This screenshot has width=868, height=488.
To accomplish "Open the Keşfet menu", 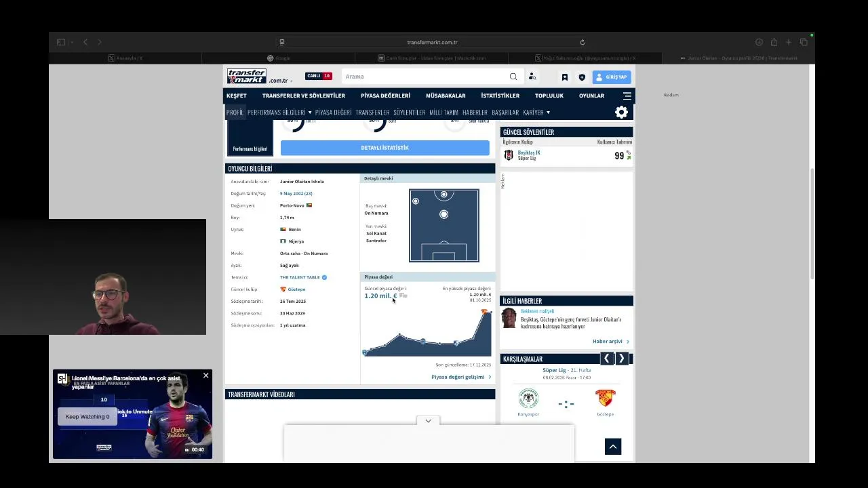I will (237, 96).
